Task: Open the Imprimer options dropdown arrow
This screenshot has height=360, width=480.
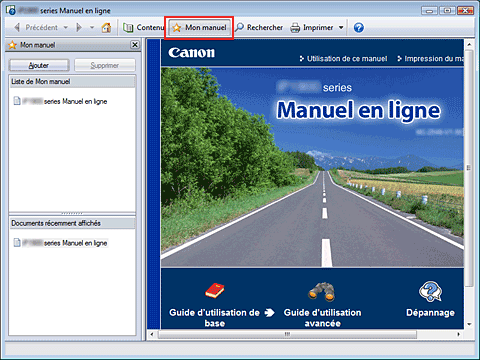Action: (341, 28)
